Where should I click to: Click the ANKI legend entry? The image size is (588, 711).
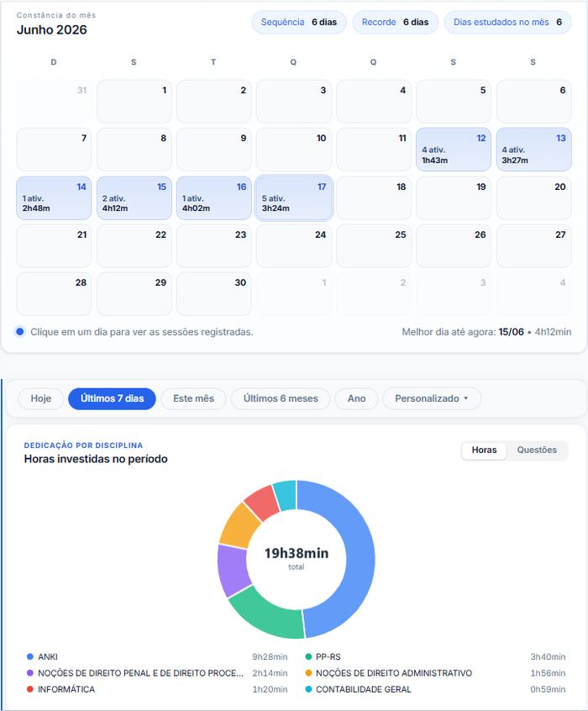click(157, 657)
